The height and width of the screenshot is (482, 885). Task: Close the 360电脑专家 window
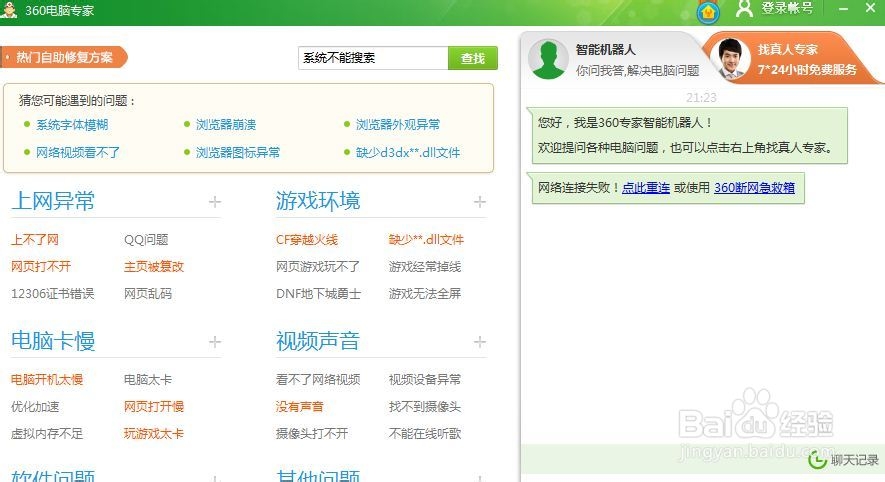click(x=870, y=8)
